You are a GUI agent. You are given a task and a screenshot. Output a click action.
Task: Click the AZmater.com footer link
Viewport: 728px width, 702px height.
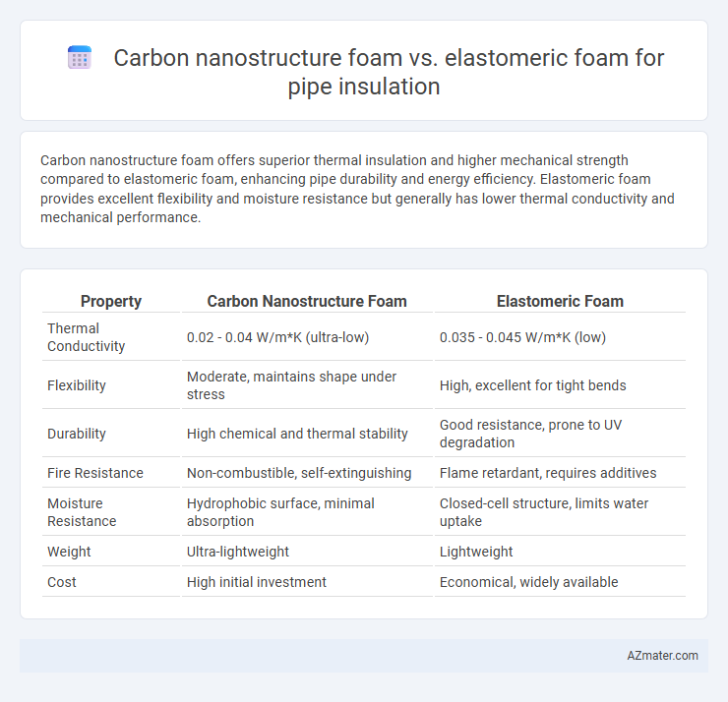click(662, 655)
